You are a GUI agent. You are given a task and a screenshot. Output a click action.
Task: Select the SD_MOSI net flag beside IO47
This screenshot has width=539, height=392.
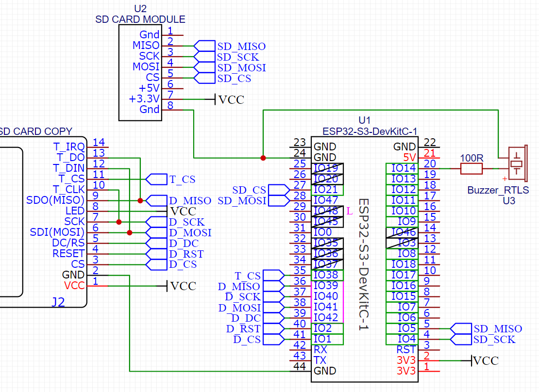[x=279, y=201]
